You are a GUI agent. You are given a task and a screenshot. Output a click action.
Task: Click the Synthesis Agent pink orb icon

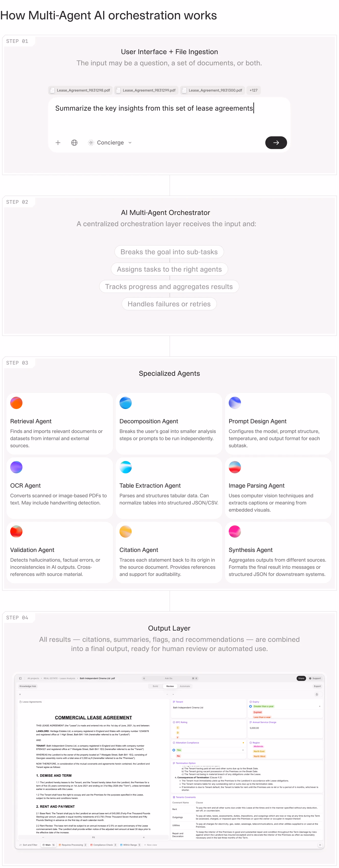coord(235,531)
